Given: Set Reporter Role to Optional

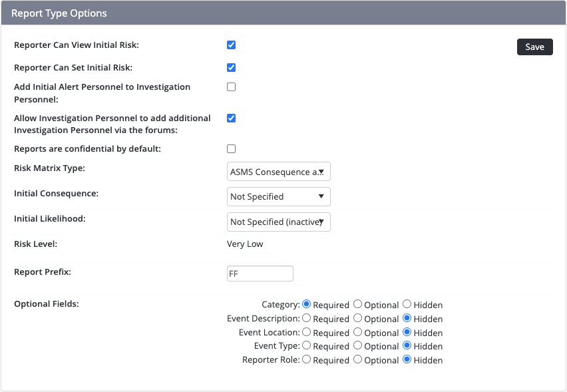Looking at the screenshot, I should click(359, 360).
